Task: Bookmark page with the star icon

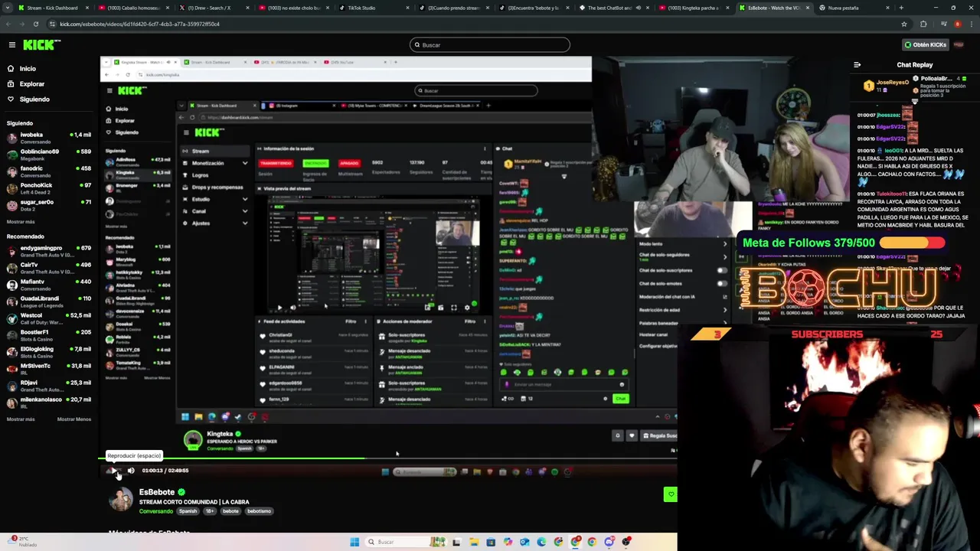Action: coord(904,24)
